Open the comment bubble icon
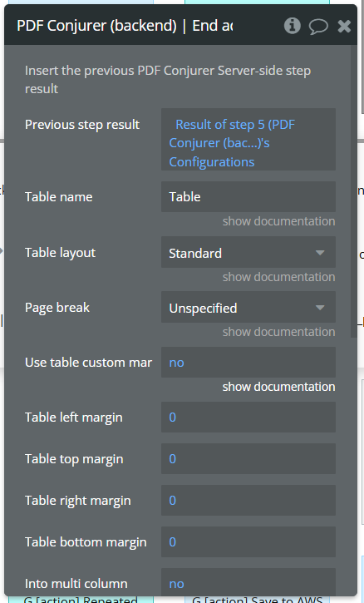 pyautogui.click(x=318, y=27)
